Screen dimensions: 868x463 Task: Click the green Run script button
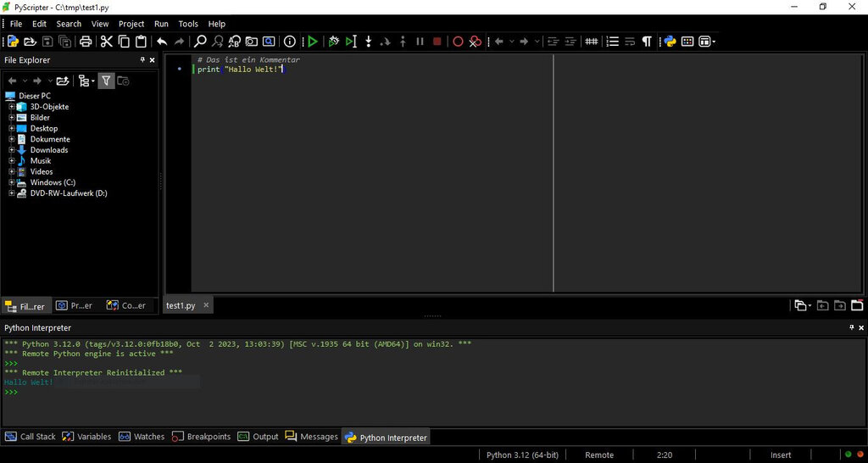click(x=313, y=42)
